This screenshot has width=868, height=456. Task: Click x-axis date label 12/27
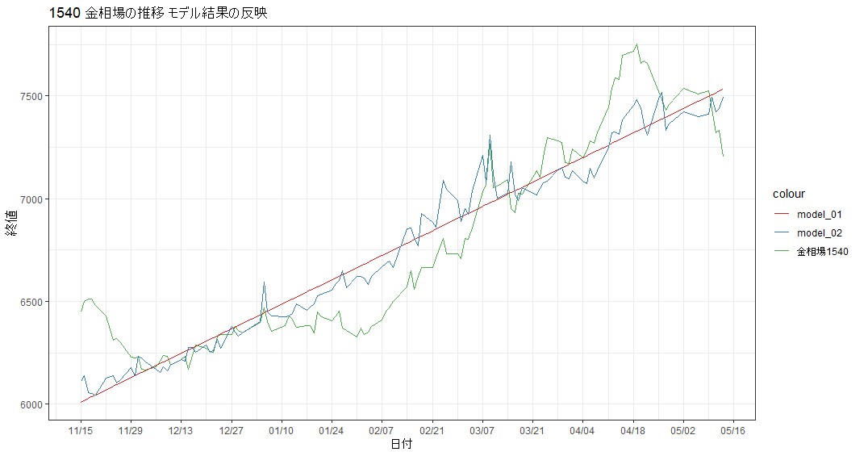click(232, 430)
